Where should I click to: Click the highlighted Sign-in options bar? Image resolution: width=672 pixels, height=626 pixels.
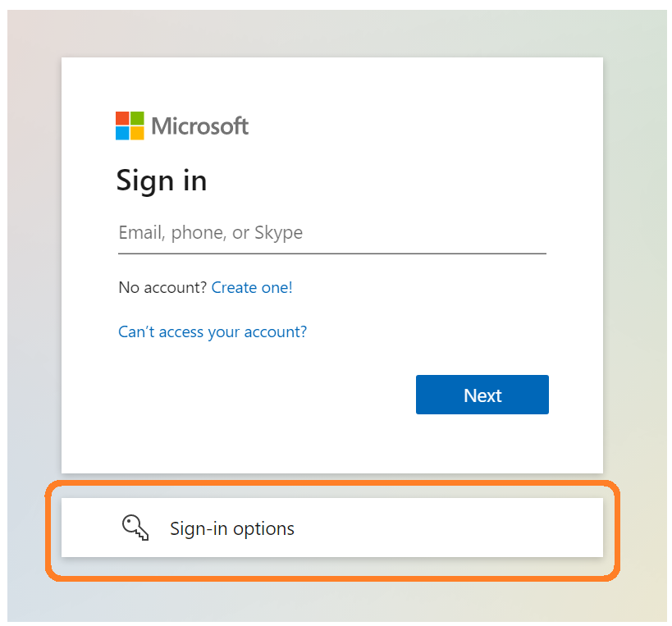332,528
